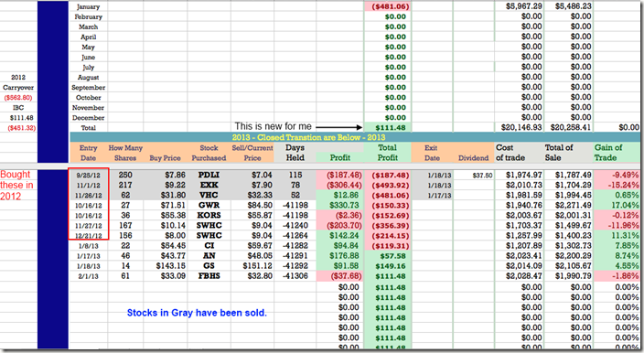Click the Carryover label cell
The image size is (644, 353).
coord(18,88)
